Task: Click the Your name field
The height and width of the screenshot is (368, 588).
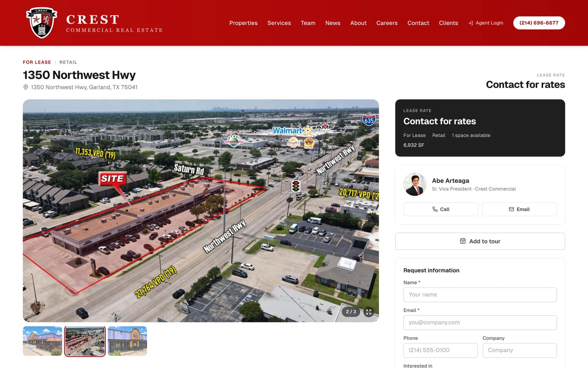Action: click(x=480, y=295)
